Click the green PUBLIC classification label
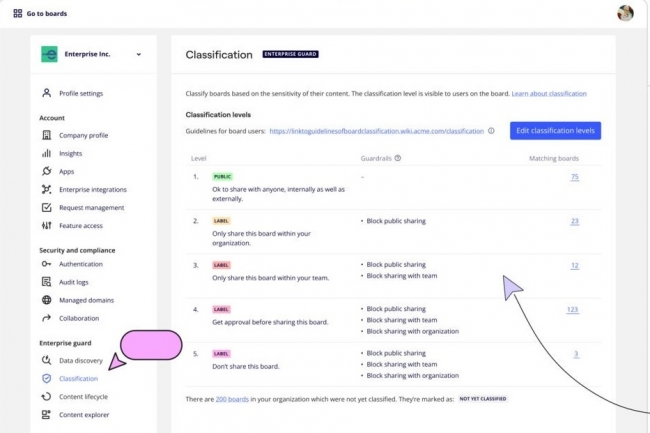This screenshot has height=433, width=650. click(222, 177)
